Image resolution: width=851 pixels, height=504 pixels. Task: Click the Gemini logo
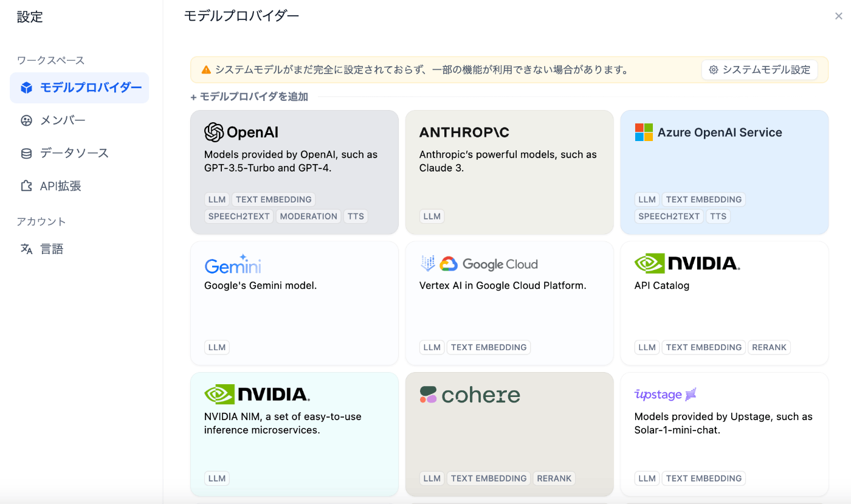(x=233, y=264)
